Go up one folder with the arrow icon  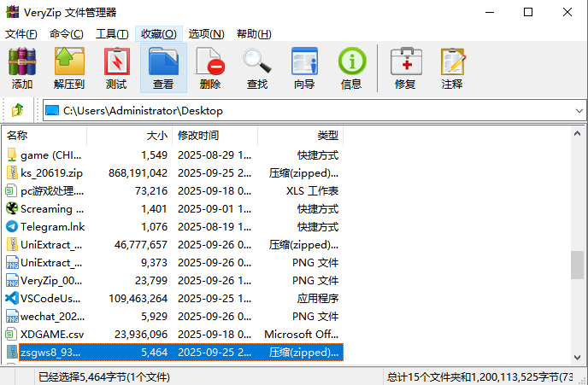[x=17, y=110]
